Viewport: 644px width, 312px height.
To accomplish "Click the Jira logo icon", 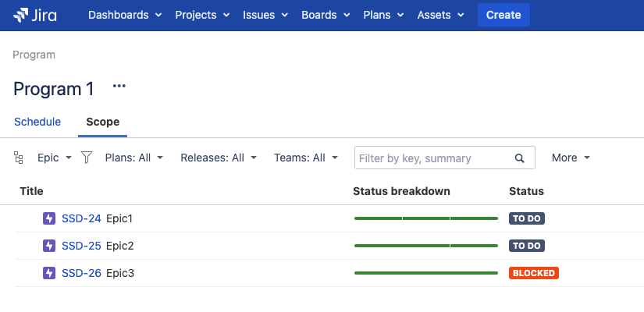I will (x=21, y=15).
